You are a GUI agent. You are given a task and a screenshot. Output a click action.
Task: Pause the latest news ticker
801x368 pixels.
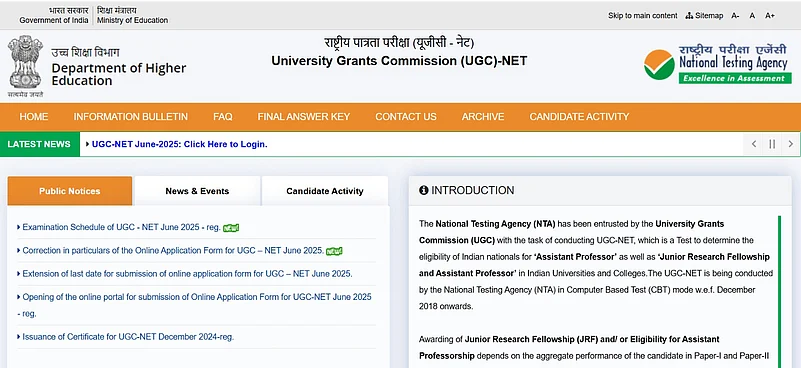click(x=772, y=144)
